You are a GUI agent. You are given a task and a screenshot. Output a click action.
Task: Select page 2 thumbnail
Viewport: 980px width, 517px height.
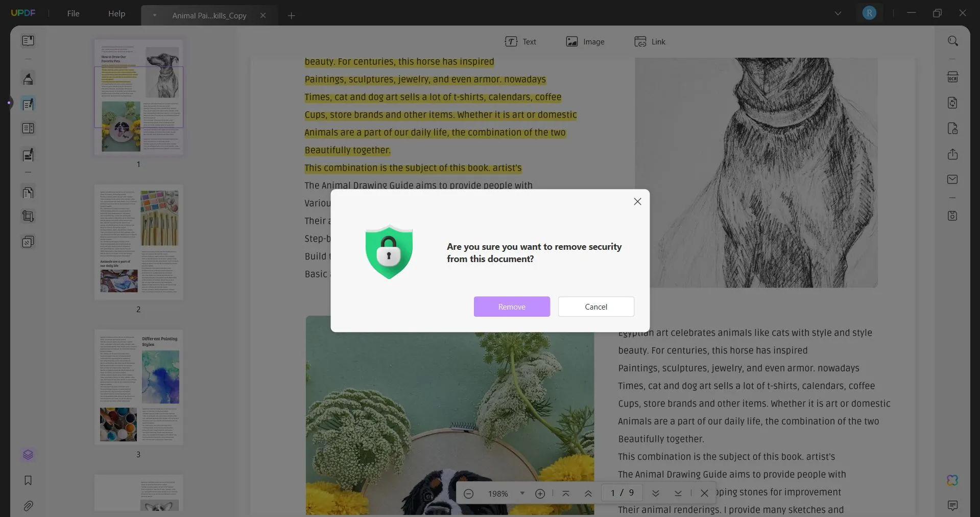coord(139,242)
